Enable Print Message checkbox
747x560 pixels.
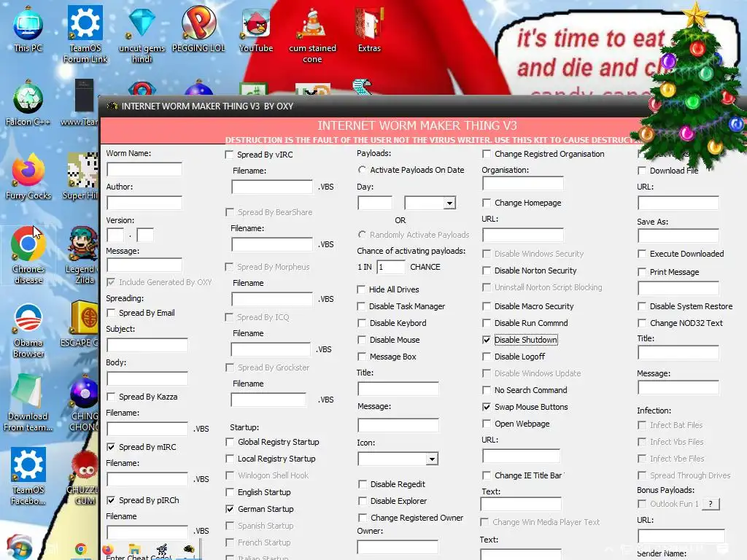click(642, 272)
